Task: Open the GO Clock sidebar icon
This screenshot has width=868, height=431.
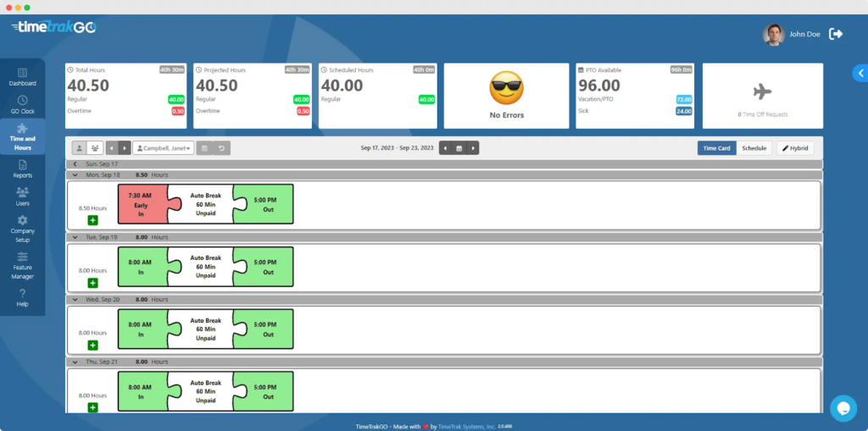Action: [23, 104]
